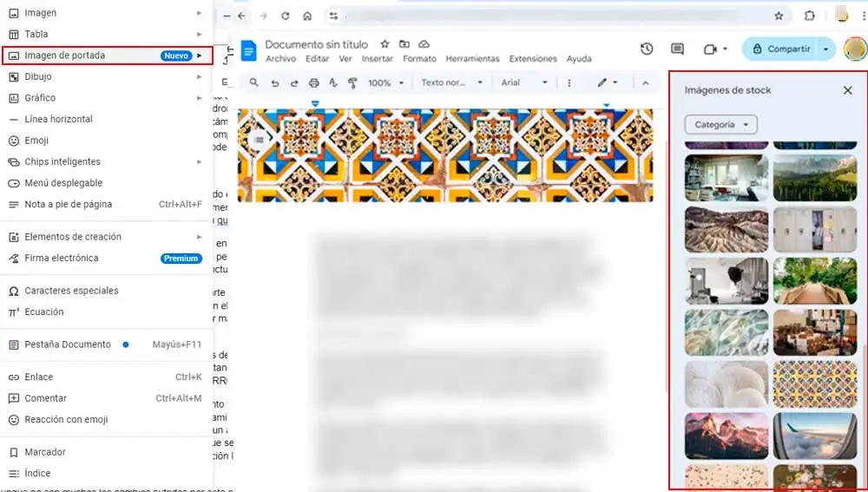Open the Ayuda menu
The height and width of the screenshot is (492, 868).
[579, 59]
